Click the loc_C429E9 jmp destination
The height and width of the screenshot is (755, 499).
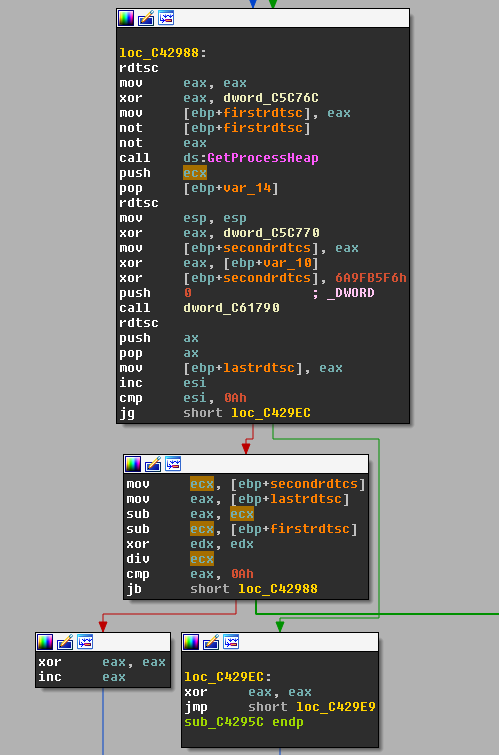[x=336, y=707]
